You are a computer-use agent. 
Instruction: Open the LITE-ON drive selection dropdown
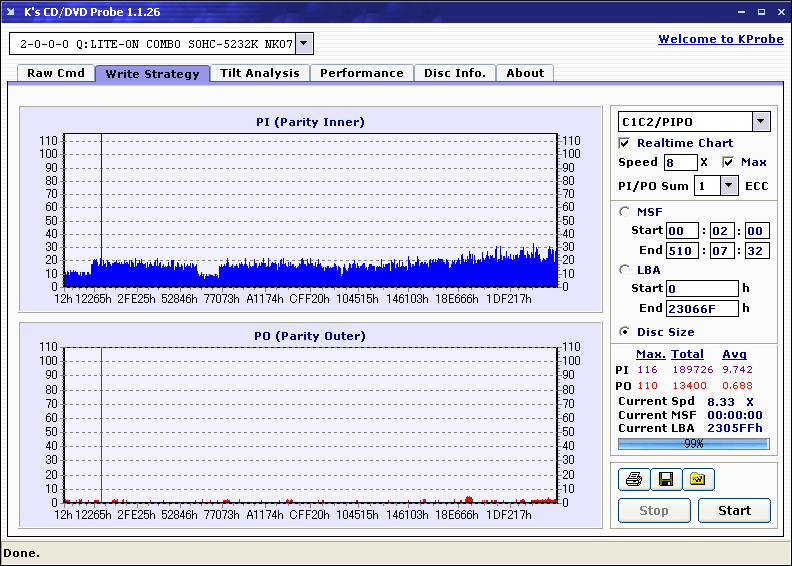click(x=305, y=44)
